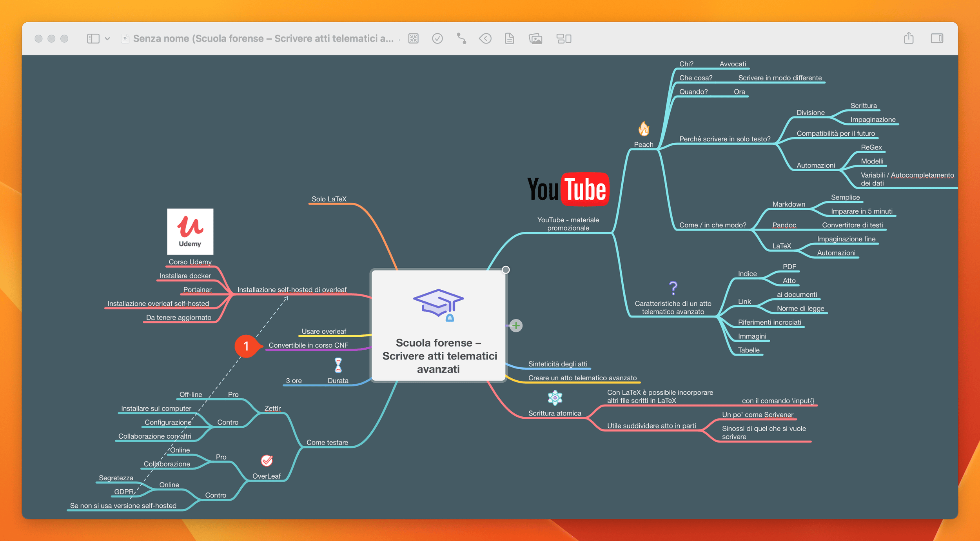This screenshot has width=980, height=541.
Task: Select the 'Un po' come Scrivener' node
Action: (757, 415)
